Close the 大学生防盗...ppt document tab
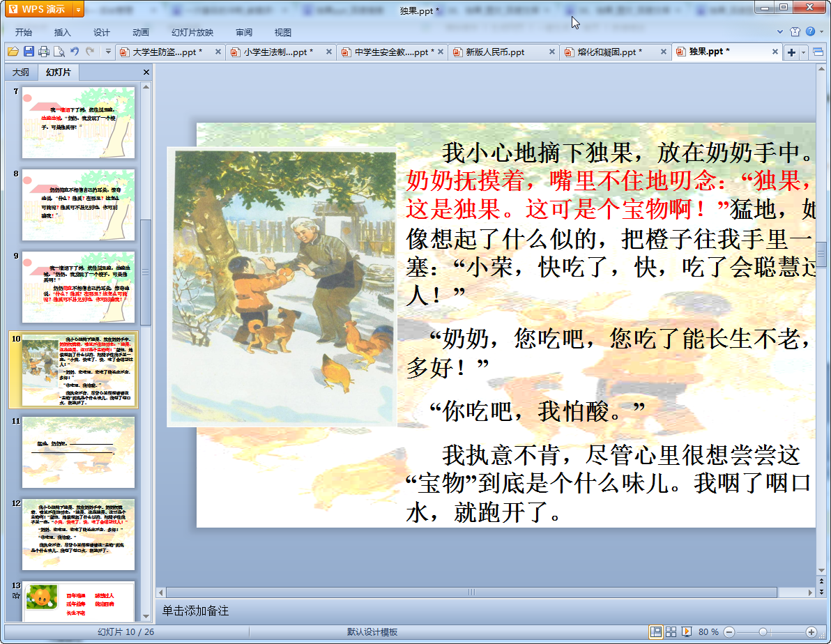The width and height of the screenshot is (831, 644). [218, 52]
